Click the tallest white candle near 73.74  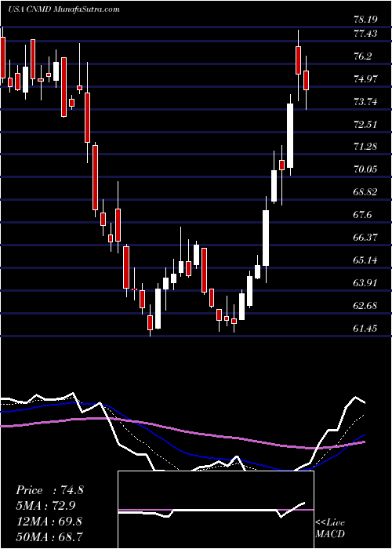[x=290, y=136]
